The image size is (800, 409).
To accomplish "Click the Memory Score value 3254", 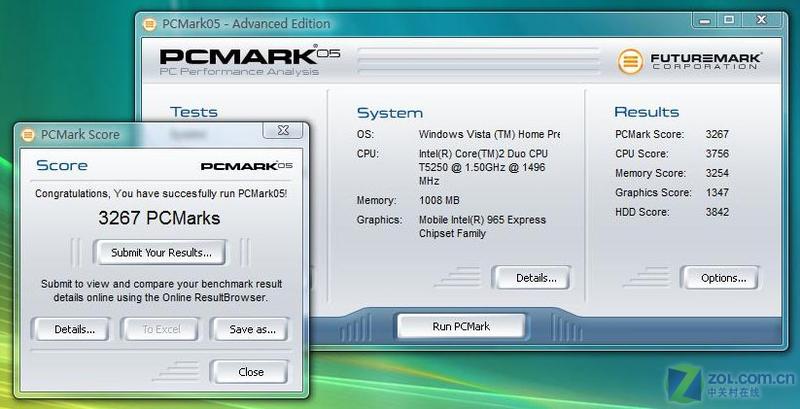I will point(717,173).
